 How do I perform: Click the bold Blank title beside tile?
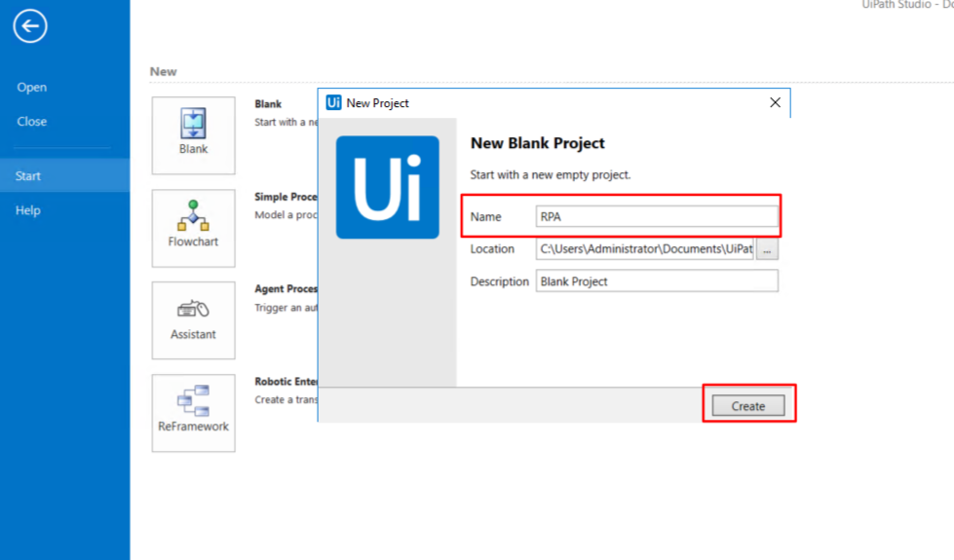click(268, 104)
